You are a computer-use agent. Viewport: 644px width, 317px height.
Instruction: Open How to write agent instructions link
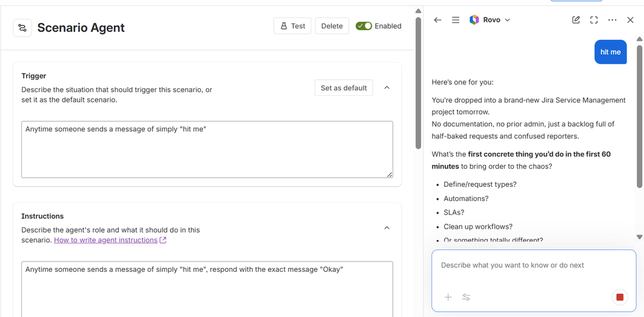coord(110,240)
